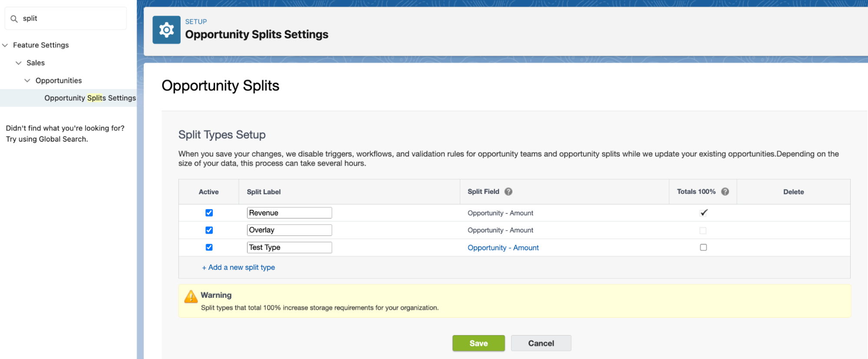The height and width of the screenshot is (359, 868).
Task: Click the Delete column header
Action: tap(793, 192)
